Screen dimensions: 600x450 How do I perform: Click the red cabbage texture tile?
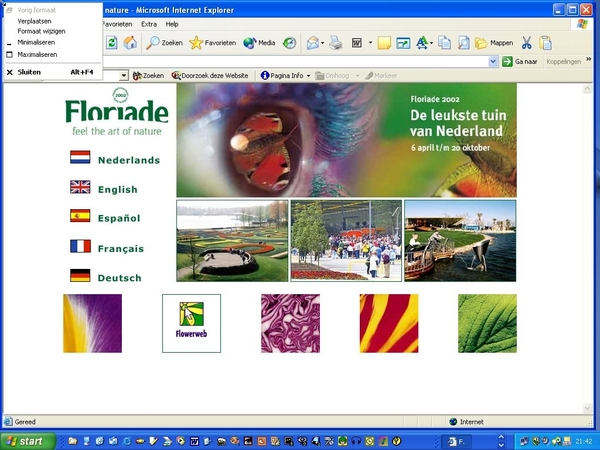(290, 323)
